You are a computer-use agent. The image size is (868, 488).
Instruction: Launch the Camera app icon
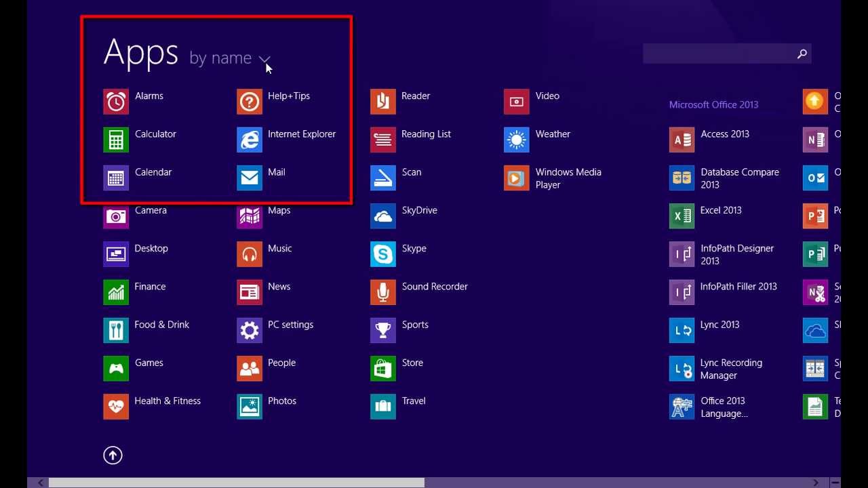(116, 216)
